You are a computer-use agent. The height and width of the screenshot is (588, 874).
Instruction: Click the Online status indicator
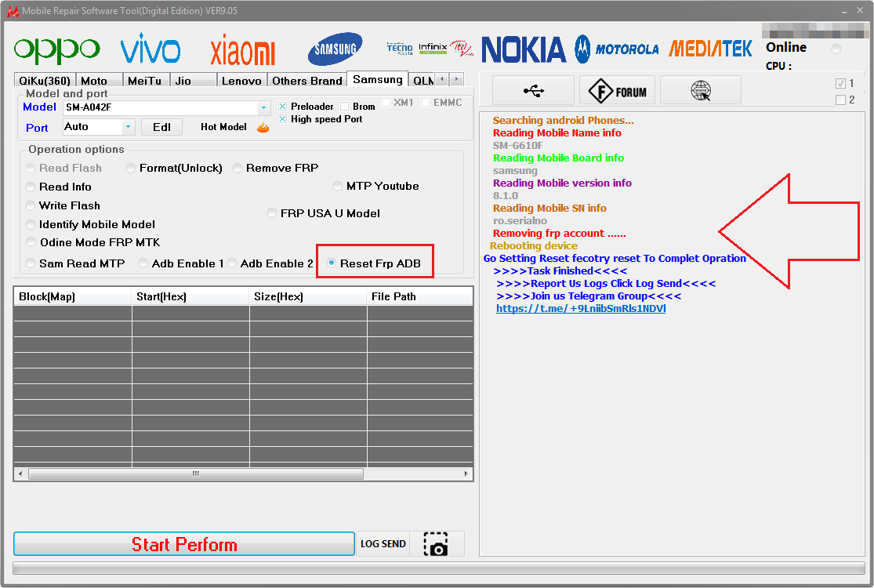point(836,49)
